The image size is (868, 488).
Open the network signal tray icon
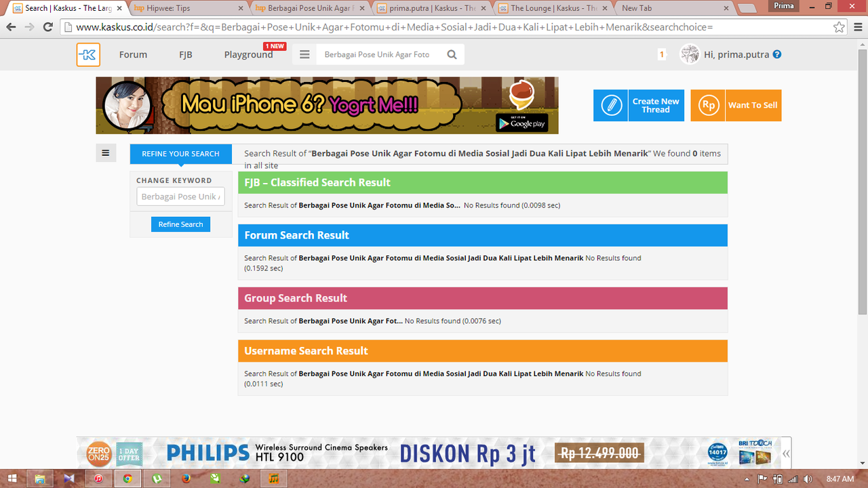[x=793, y=479]
